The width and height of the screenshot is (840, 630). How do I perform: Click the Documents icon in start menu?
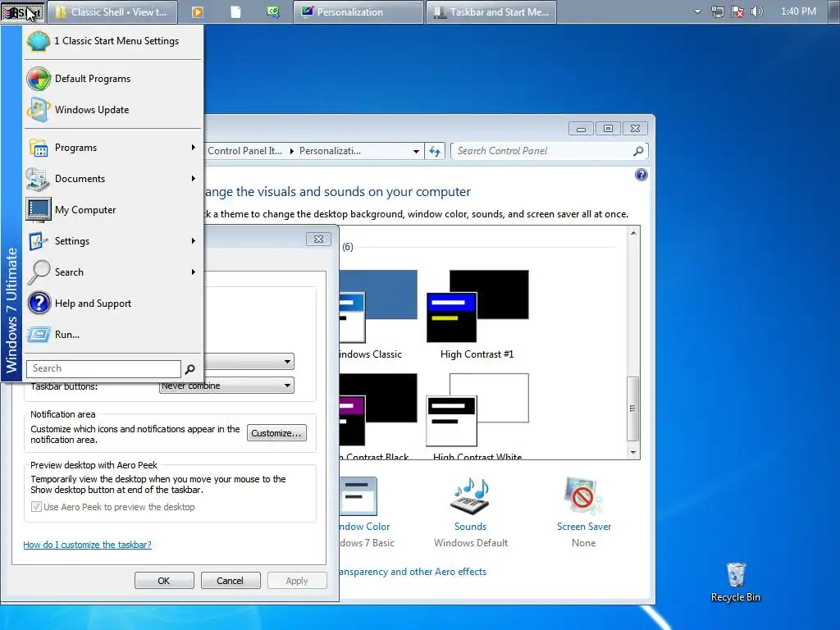pyautogui.click(x=38, y=179)
